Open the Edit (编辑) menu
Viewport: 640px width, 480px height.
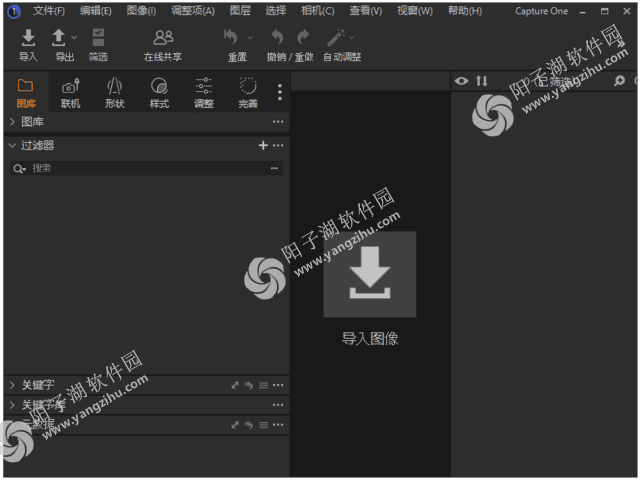pos(96,11)
